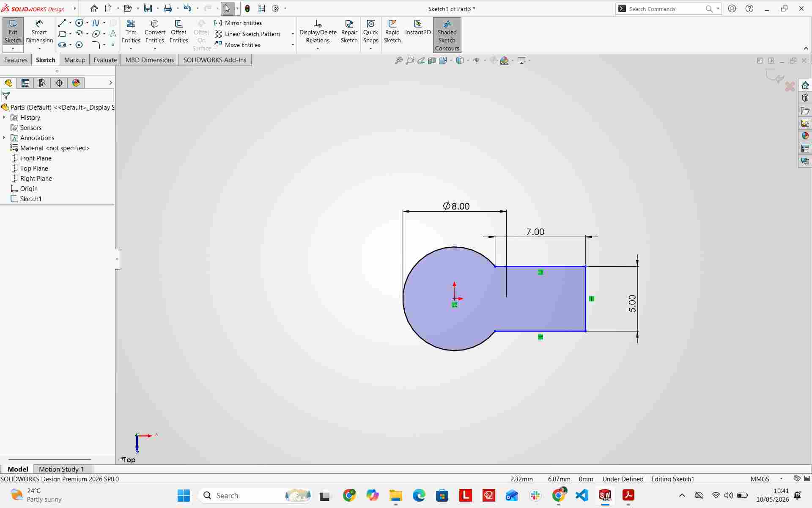Open the PropertyManager tab icon
The width and height of the screenshot is (812, 508).
25,83
